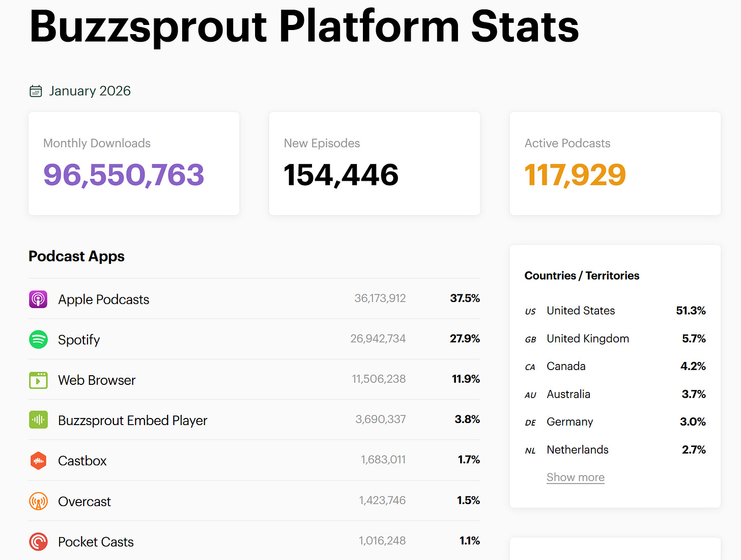Click the Web Browser icon
741x560 pixels.
(x=38, y=380)
